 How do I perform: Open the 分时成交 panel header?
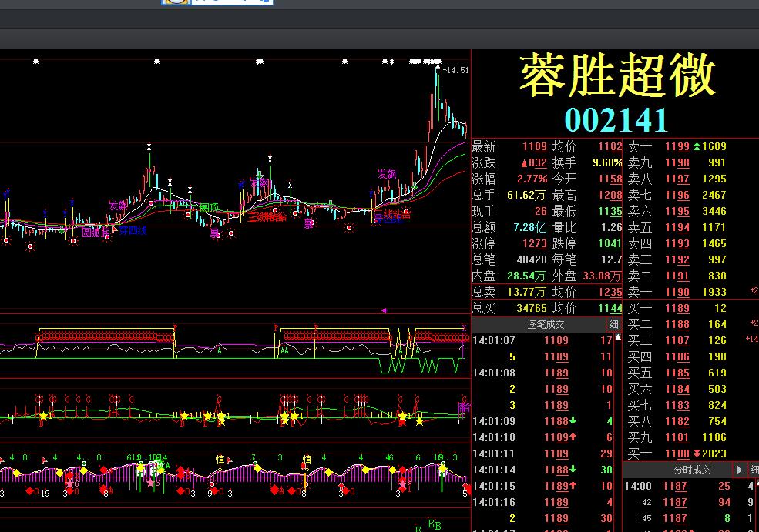point(692,470)
